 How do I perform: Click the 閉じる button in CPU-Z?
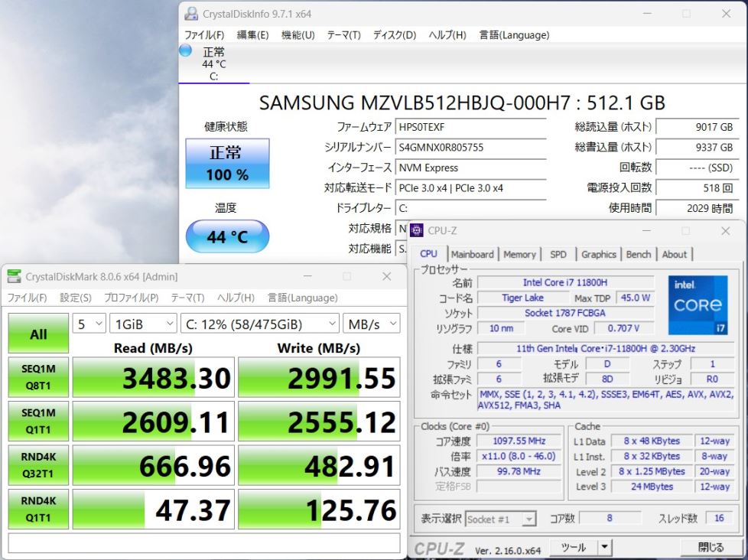coord(711,547)
